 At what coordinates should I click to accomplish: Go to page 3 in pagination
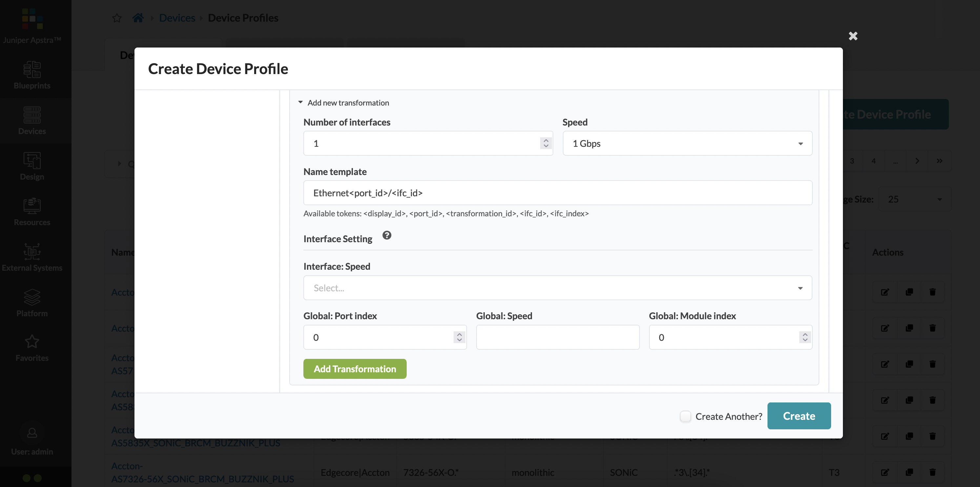coord(852,161)
